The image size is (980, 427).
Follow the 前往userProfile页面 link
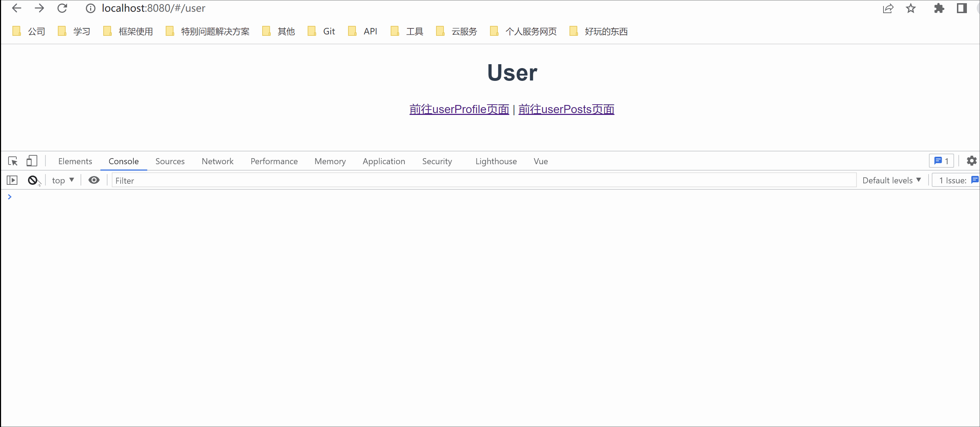pyautogui.click(x=459, y=110)
